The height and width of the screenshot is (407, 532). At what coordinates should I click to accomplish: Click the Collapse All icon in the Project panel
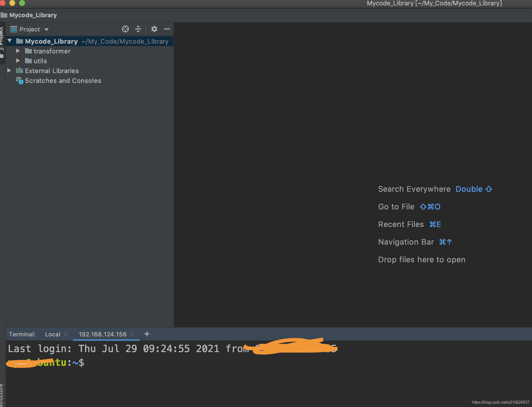138,29
